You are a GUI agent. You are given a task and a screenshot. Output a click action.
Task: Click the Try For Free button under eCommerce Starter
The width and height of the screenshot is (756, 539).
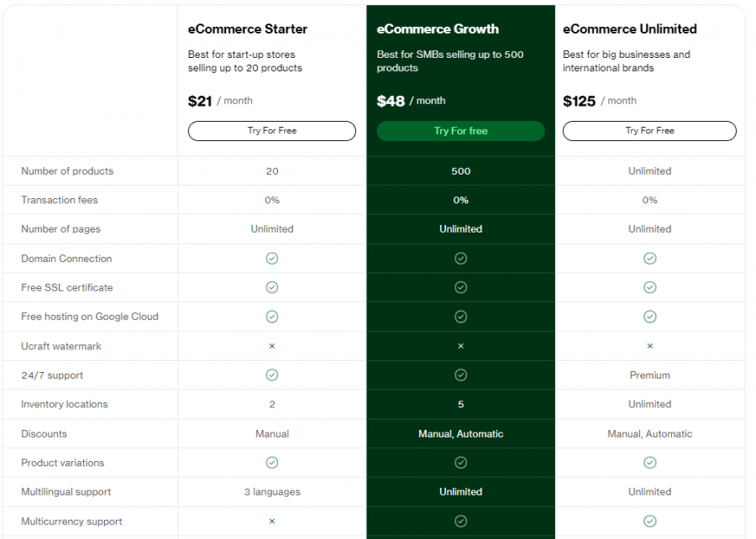click(x=271, y=131)
